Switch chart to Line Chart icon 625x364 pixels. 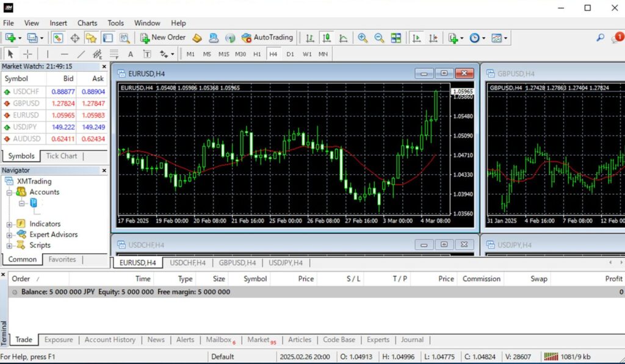[x=343, y=38]
